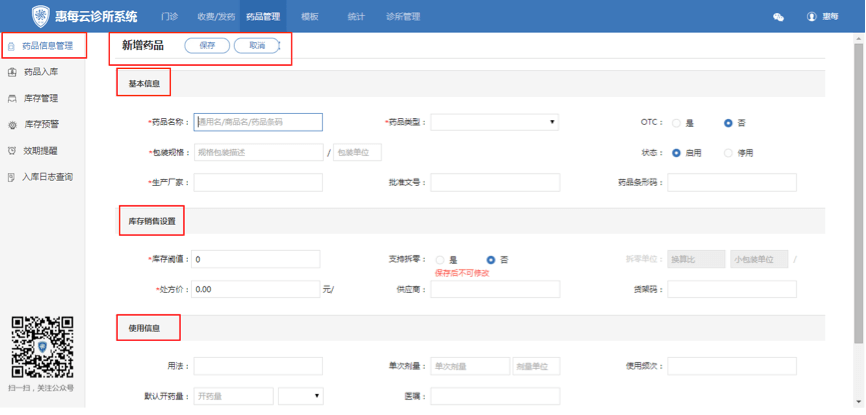Click the disabled 换算比 field
This screenshot has width=866, height=415.
point(696,259)
